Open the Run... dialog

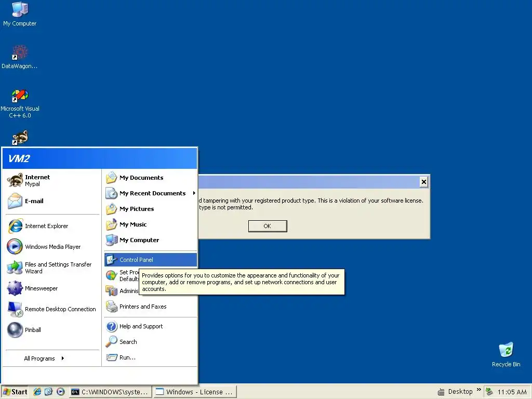(x=150, y=357)
